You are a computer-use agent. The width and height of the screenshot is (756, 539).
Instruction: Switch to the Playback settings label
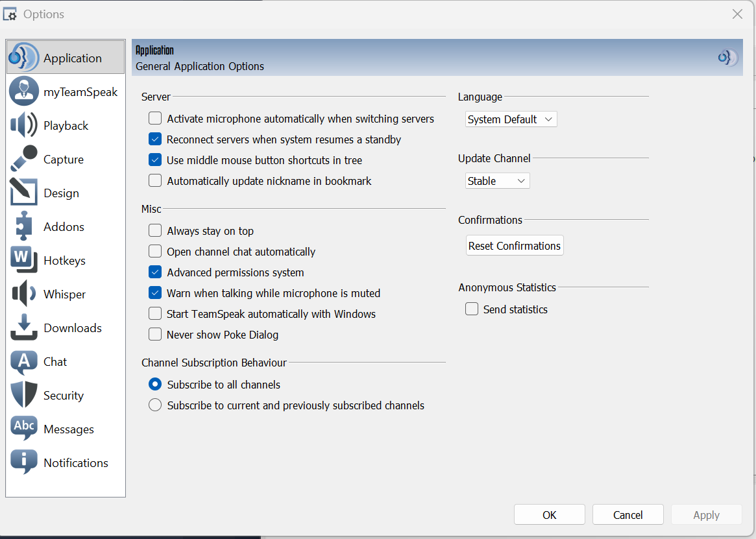pyautogui.click(x=66, y=125)
